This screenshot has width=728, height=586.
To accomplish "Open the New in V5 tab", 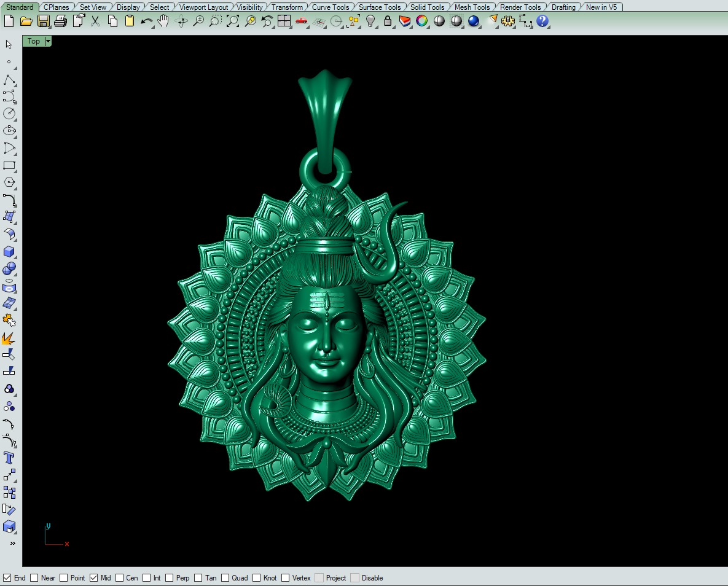I will pyautogui.click(x=601, y=7).
